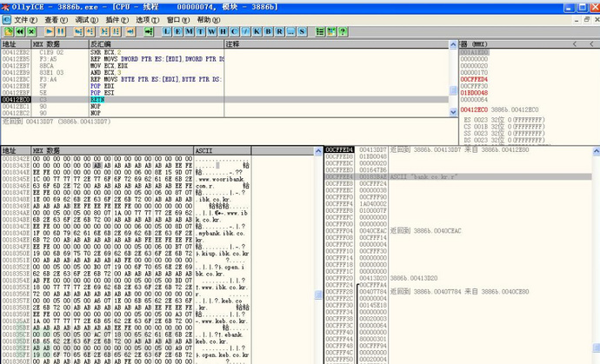Execute till return using toolbar icon
The height and width of the screenshot is (364, 600).
pyautogui.click(x=130, y=32)
